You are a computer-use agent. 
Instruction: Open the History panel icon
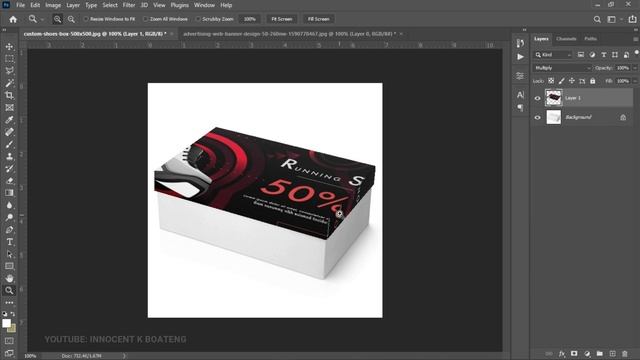[x=520, y=43]
